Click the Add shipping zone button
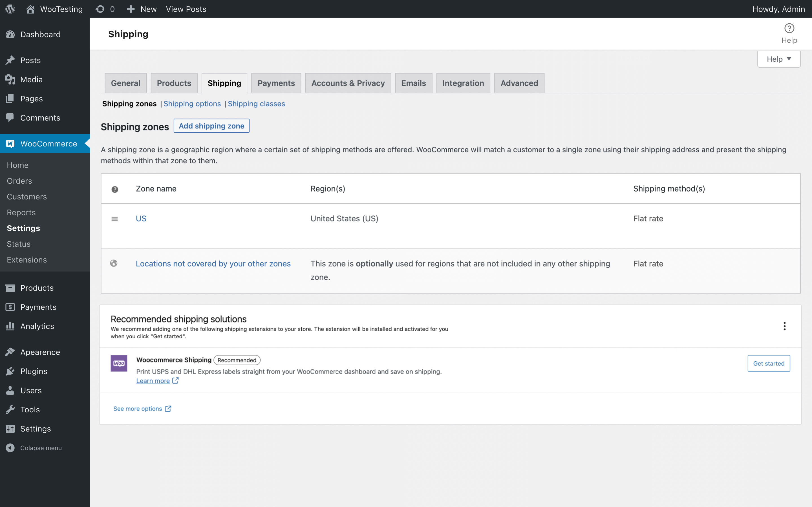812x507 pixels. [211, 126]
